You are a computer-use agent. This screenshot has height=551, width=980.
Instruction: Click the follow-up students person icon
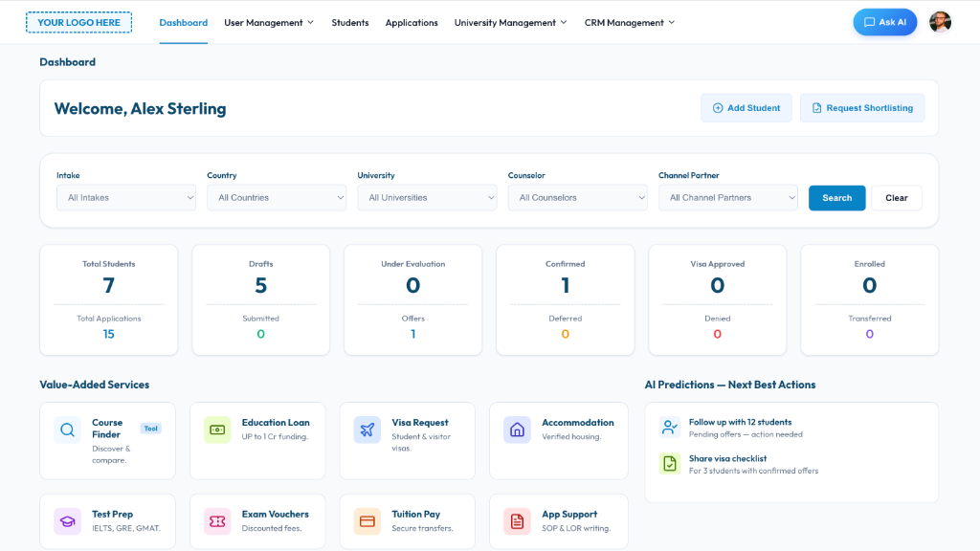tap(669, 428)
